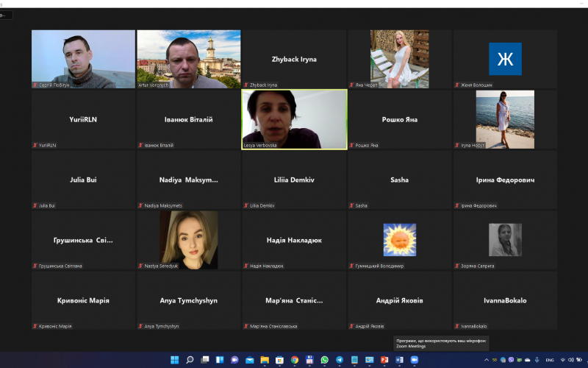Open Microsoft Store from the taskbar
The image size is (588, 368).
pos(279,360)
